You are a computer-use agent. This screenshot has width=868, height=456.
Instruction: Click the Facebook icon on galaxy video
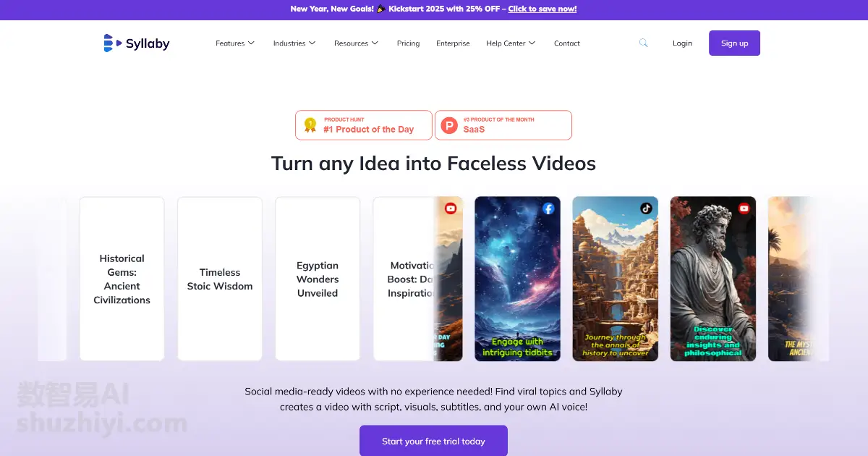(x=548, y=208)
